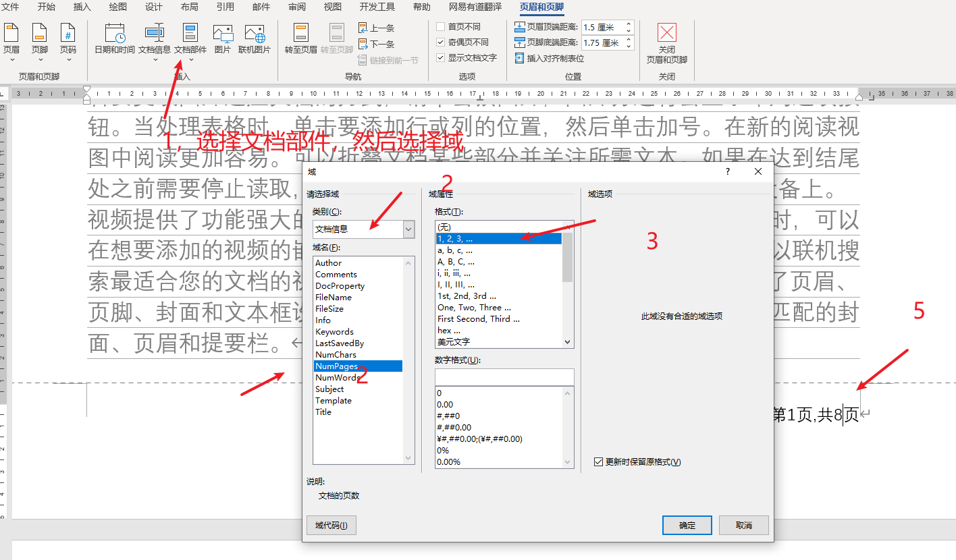Screen dimensions: 956x560
Task: Open the 类别 category combo box
Action: coord(364,229)
